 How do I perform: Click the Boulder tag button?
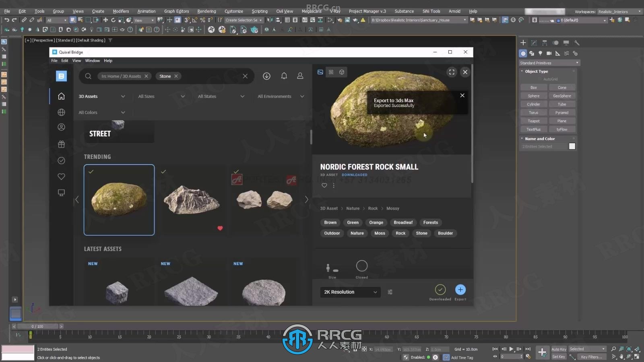[x=445, y=233]
